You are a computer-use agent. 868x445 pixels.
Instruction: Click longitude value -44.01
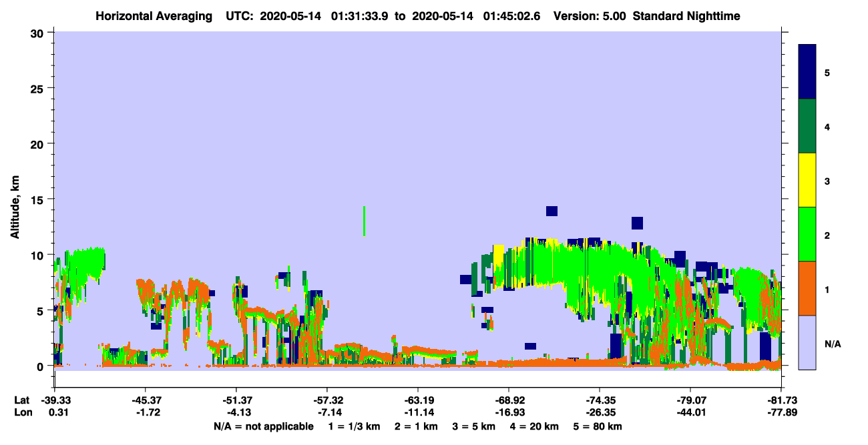690,413
